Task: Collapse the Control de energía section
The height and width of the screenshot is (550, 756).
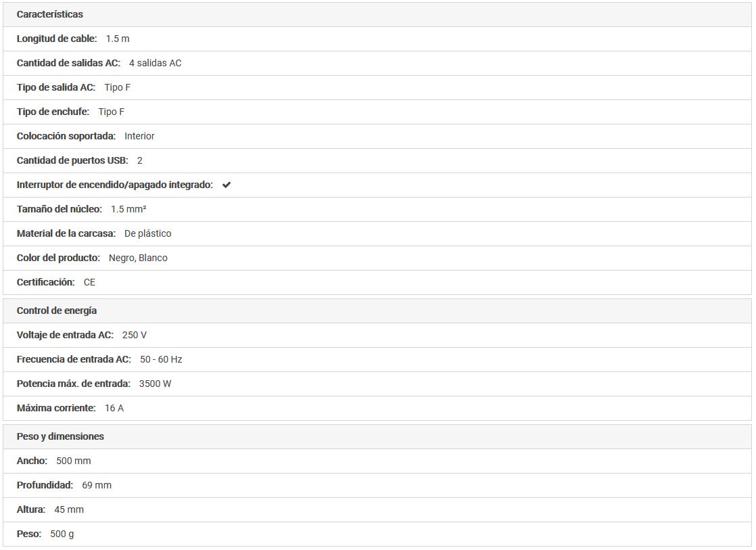Action: [x=57, y=311]
